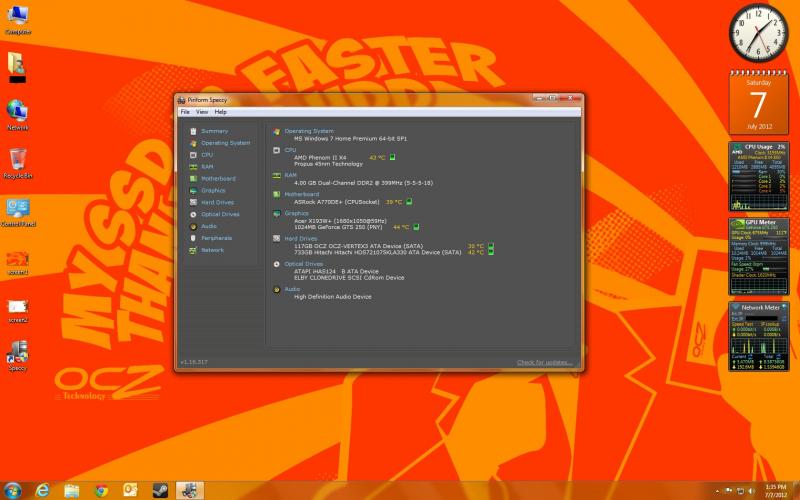
Task: Open the Summary section in Speccy sidebar
Action: pos(214,131)
